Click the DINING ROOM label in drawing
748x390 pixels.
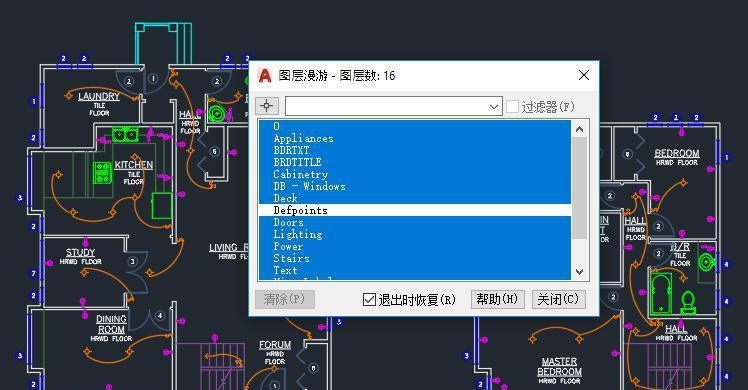tap(111, 324)
